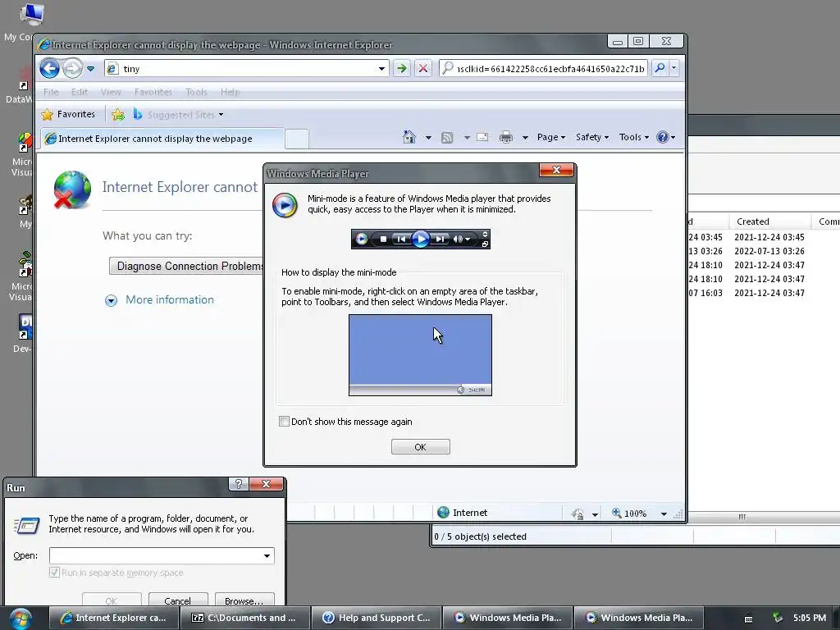Click the Read Mail icon
840x630 pixels.
[x=482, y=137]
